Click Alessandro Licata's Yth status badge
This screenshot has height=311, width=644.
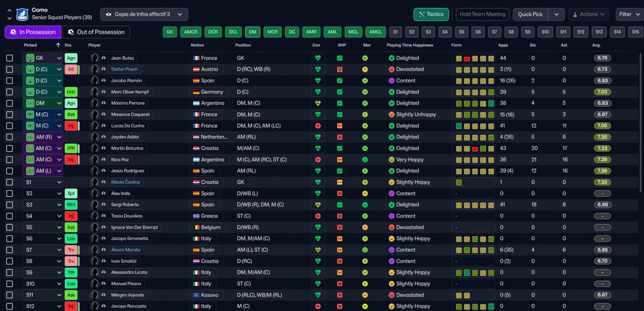click(x=71, y=272)
